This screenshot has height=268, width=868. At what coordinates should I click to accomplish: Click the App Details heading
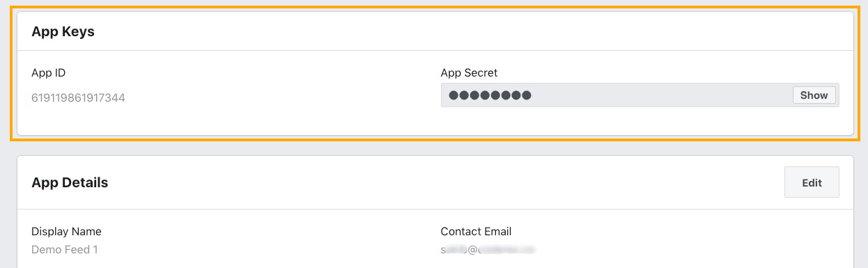coord(70,183)
